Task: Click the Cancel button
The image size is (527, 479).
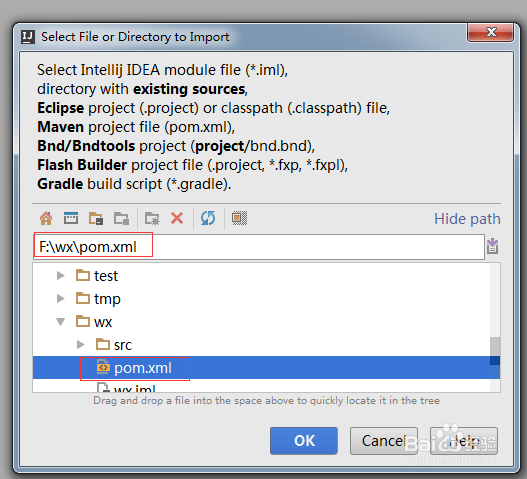Action: (x=384, y=441)
